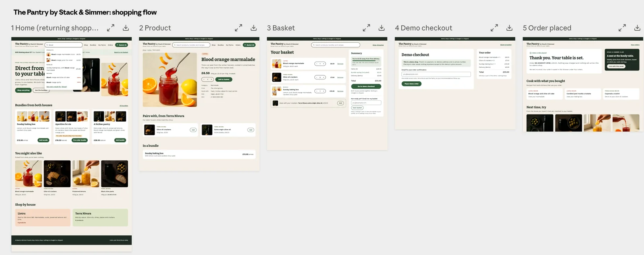The image size is (644, 255).
Task: Click the search box in the Basket frame
Action: [x=336, y=45]
